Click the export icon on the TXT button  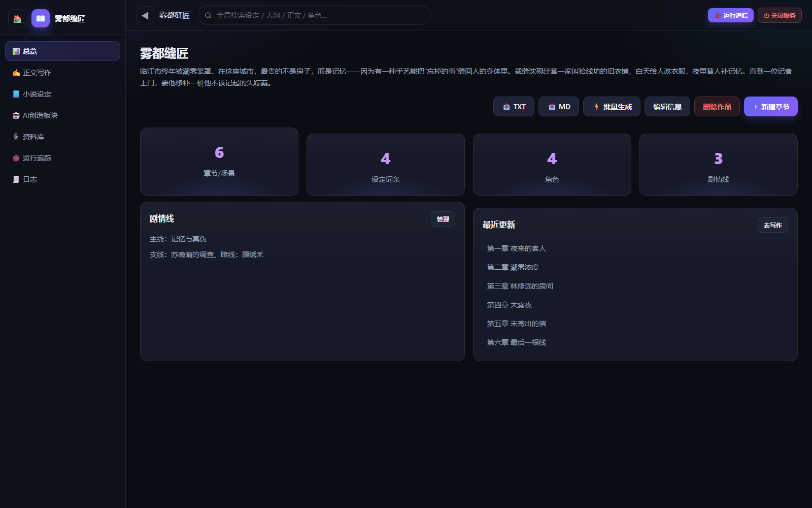click(506, 107)
